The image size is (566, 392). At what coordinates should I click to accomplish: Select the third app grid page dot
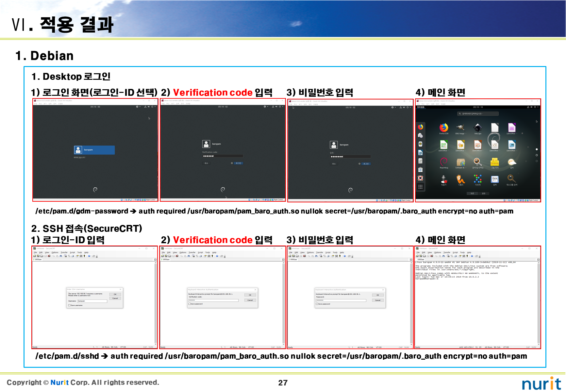point(537,161)
